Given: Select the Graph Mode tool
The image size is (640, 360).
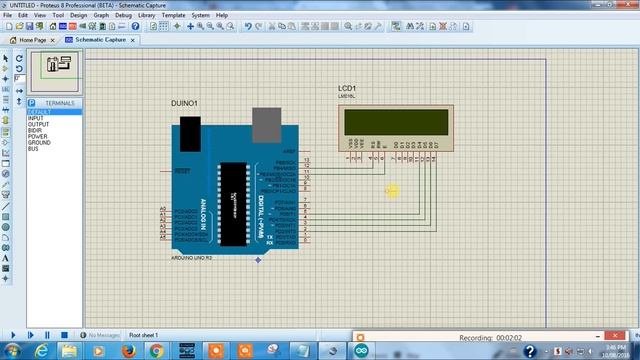Looking at the screenshot, I should (5, 153).
